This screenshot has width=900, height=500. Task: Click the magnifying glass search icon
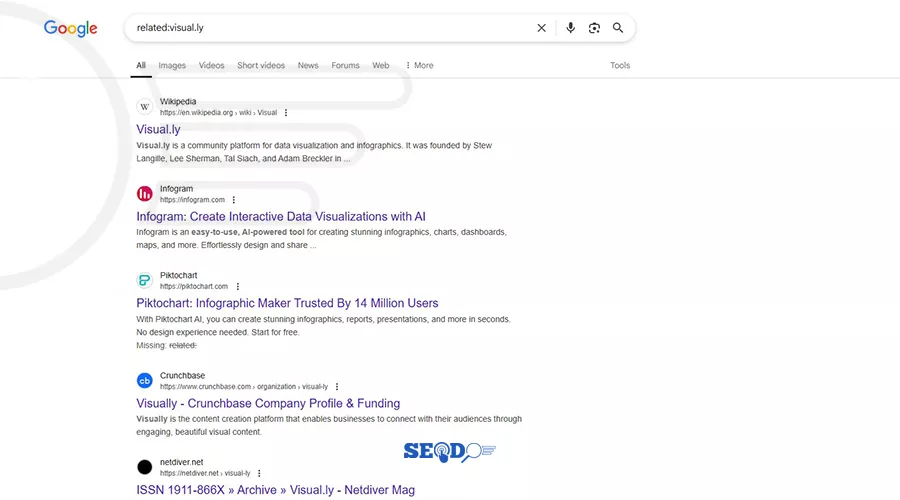click(x=618, y=28)
